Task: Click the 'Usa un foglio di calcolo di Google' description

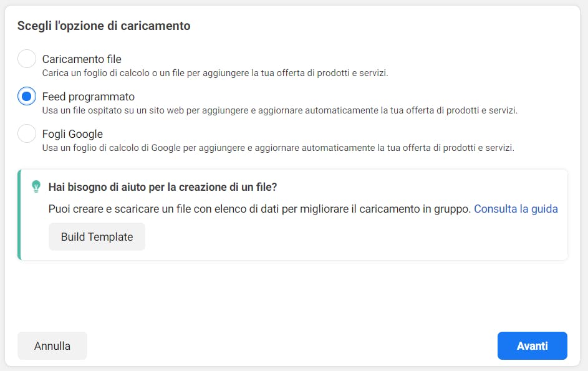Action: (x=278, y=148)
